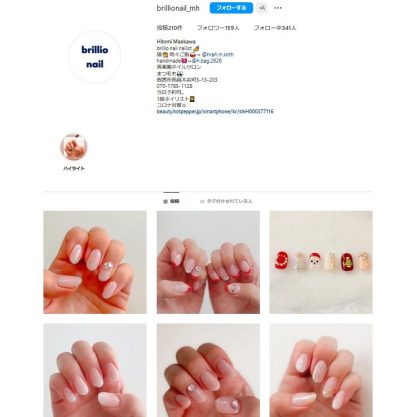The width and height of the screenshot is (420, 417).
Task: Open the second-row left nude nails post
Action: point(95,370)
